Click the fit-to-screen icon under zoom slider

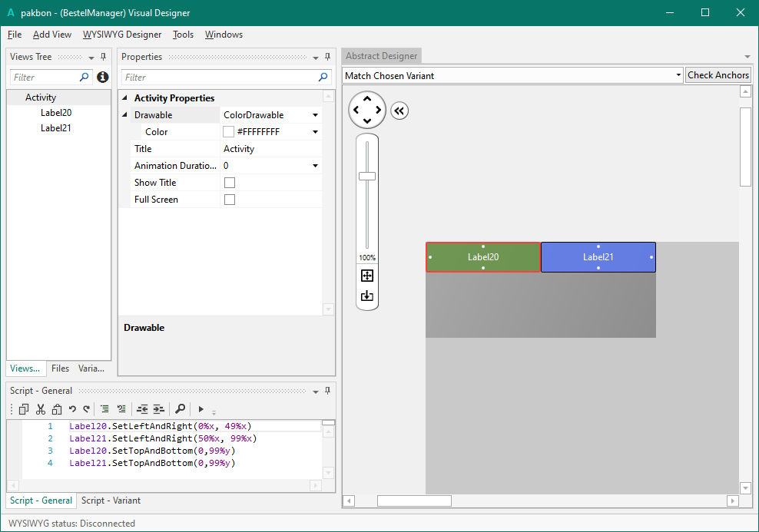point(367,276)
